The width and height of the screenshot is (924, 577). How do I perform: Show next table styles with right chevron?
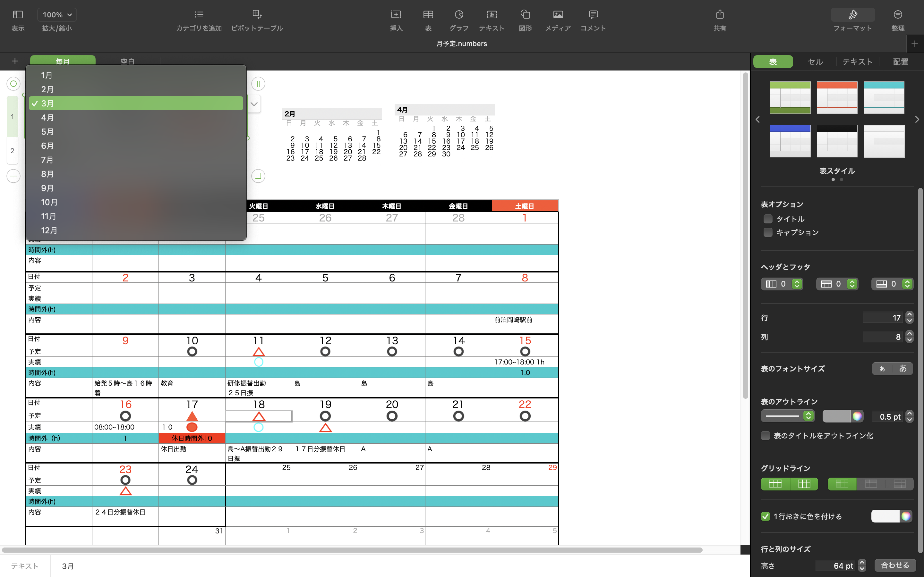[x=917, y=120]
